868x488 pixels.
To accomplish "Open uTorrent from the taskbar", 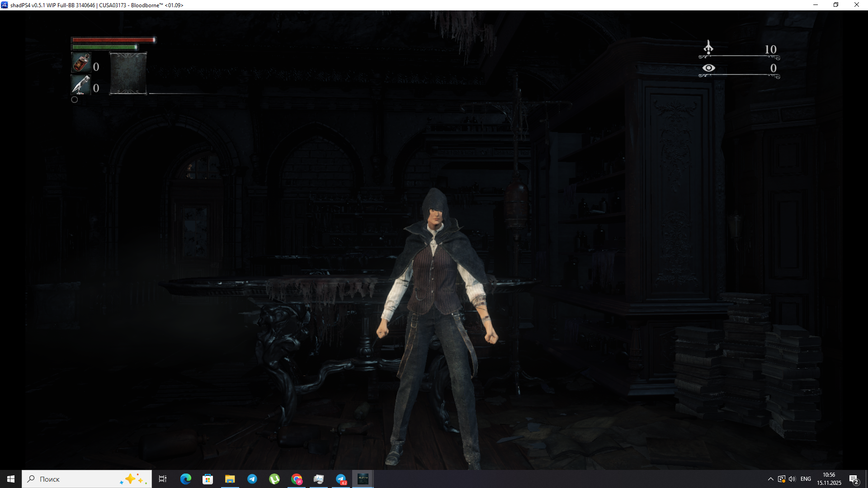I will [x=274, y=479].
